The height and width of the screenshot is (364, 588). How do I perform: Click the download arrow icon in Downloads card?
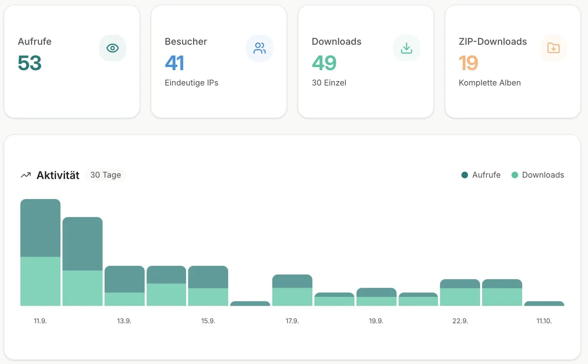click(x=407, y=48)
